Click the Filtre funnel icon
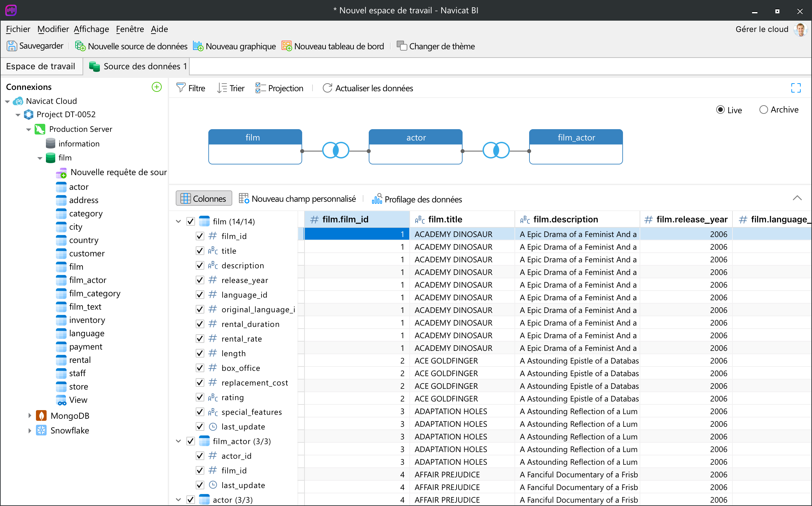Screen dimensions: 812x506 [181, 88]
